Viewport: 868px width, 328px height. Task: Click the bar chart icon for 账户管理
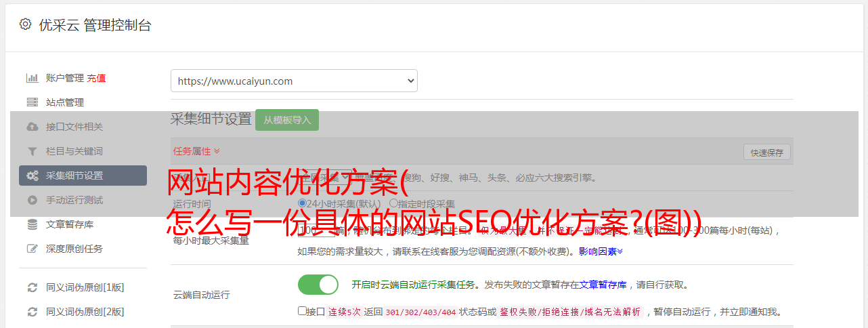[x=32, y=78]
